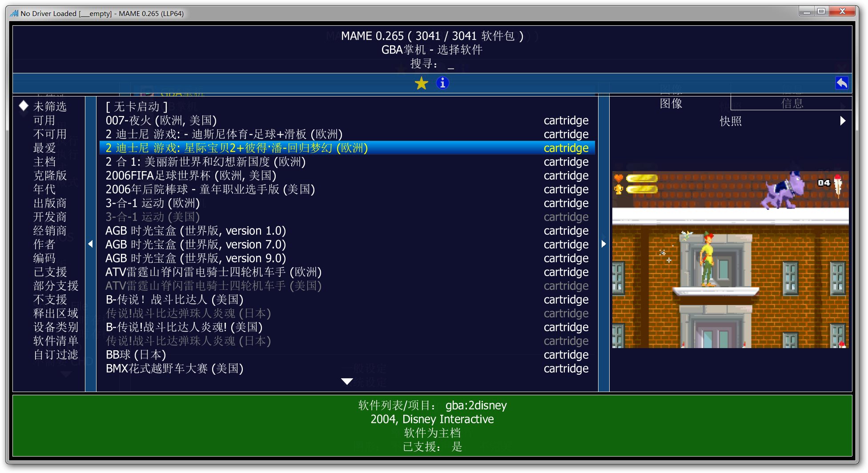Select the 主档 filter
This screenshot has width=868, height=473.
(x=44, y=162)
